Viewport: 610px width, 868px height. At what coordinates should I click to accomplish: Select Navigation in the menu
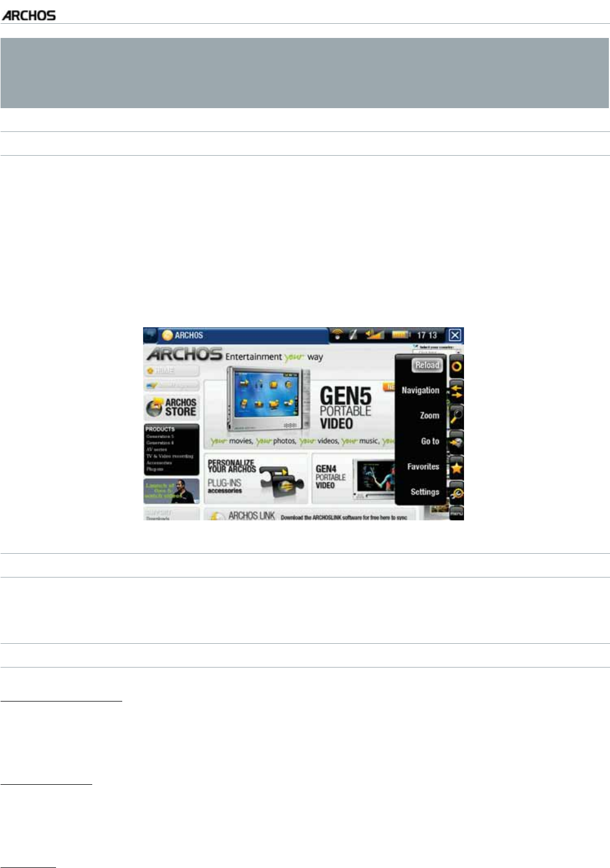coord(420,391)
